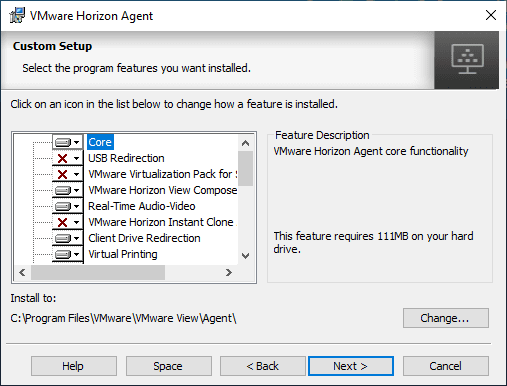The width and height of the screenshot is (507, 386).
Task: Proceed with the Next > button
Action: (x=351, y=366)
